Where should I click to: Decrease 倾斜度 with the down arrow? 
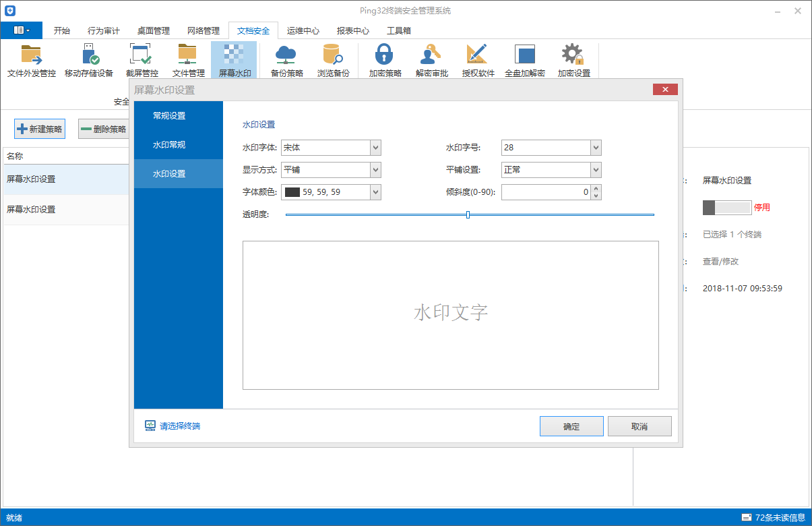pyautogui.click(x=596, y=196)
